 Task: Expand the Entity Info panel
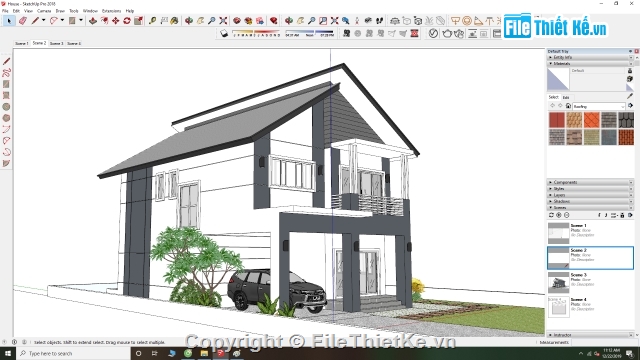coord(590,58)
